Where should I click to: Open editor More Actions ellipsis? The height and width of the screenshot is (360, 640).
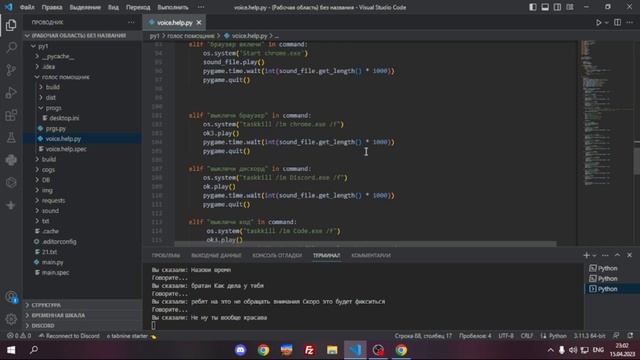(630, 23)
